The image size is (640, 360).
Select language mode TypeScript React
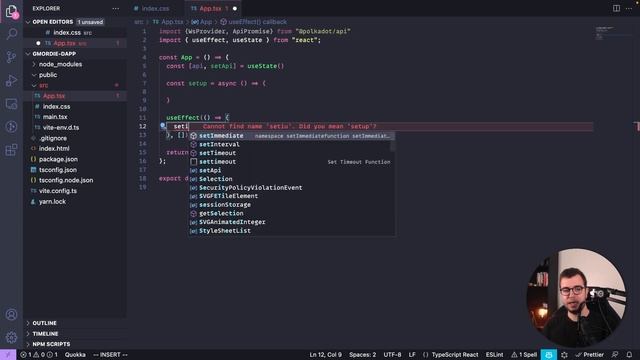coord(455,355)
